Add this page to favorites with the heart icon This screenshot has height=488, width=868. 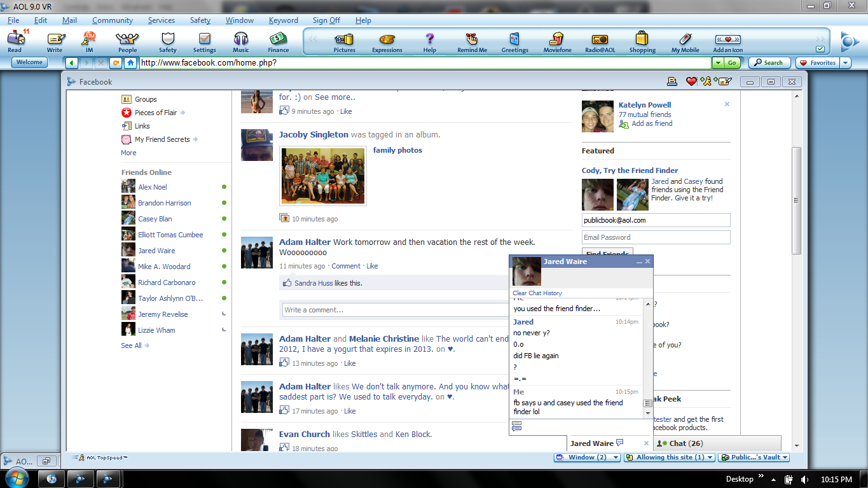coord(692,81)
